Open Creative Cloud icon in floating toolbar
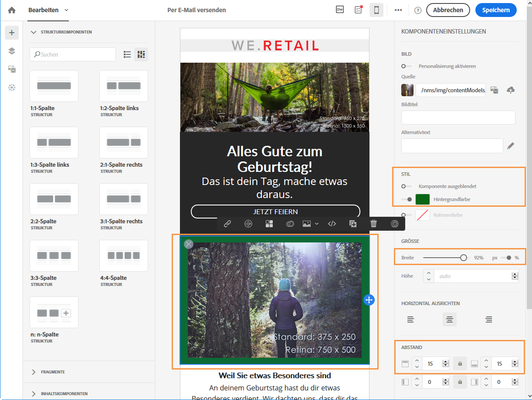This screenshot has width=532, height=400. click(291, 224)
